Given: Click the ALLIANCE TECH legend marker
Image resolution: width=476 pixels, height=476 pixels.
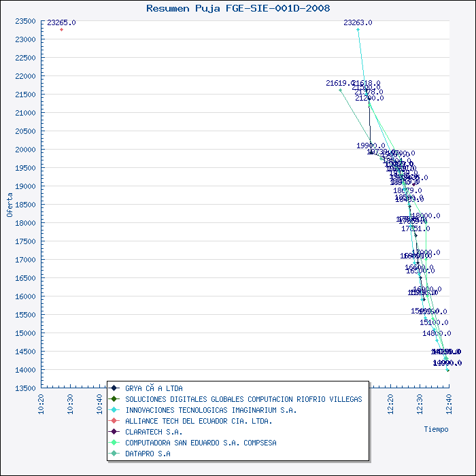Looking at the screenshot, I should (116, 421).
